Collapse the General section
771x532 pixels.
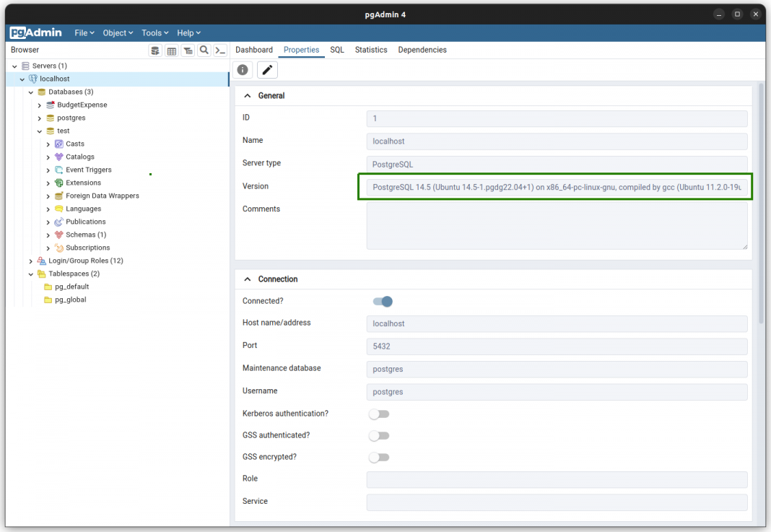coord(248,96)
